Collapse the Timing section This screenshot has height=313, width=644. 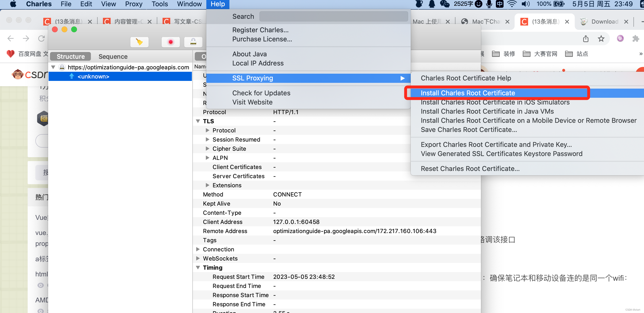click(x=198, y=267)
